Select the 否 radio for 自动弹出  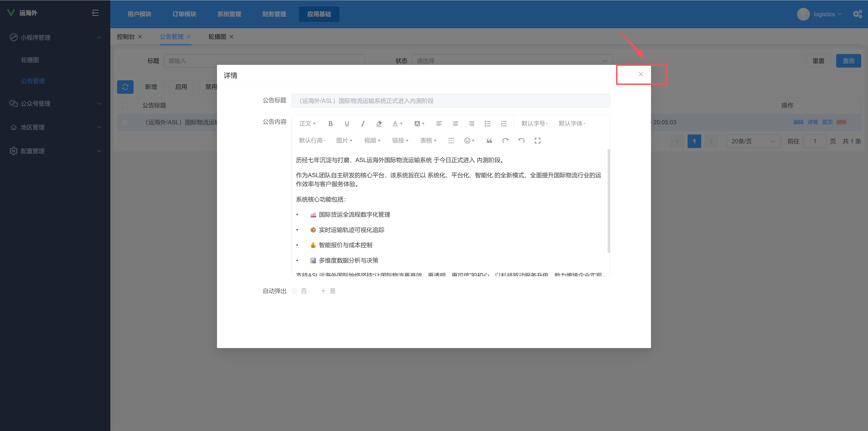click(x=294, y=290)
